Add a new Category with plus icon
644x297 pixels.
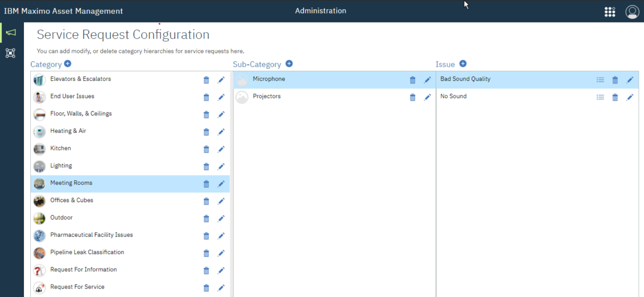tap(68, 64)
